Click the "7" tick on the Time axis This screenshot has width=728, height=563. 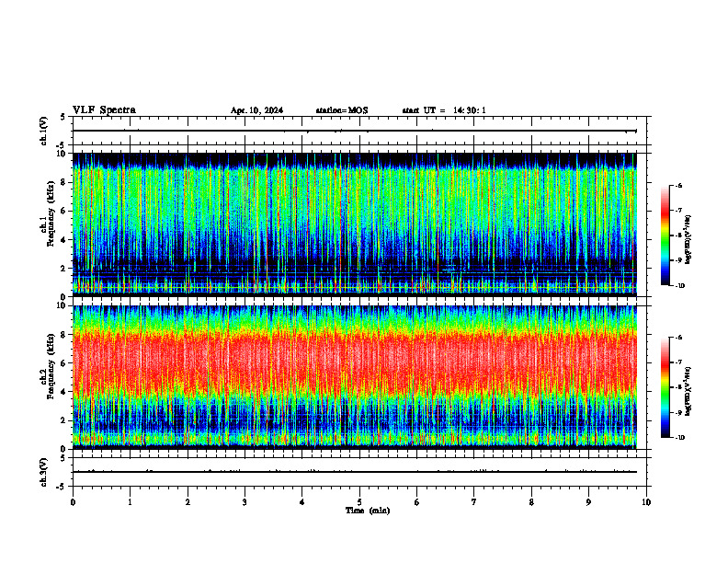474,502
